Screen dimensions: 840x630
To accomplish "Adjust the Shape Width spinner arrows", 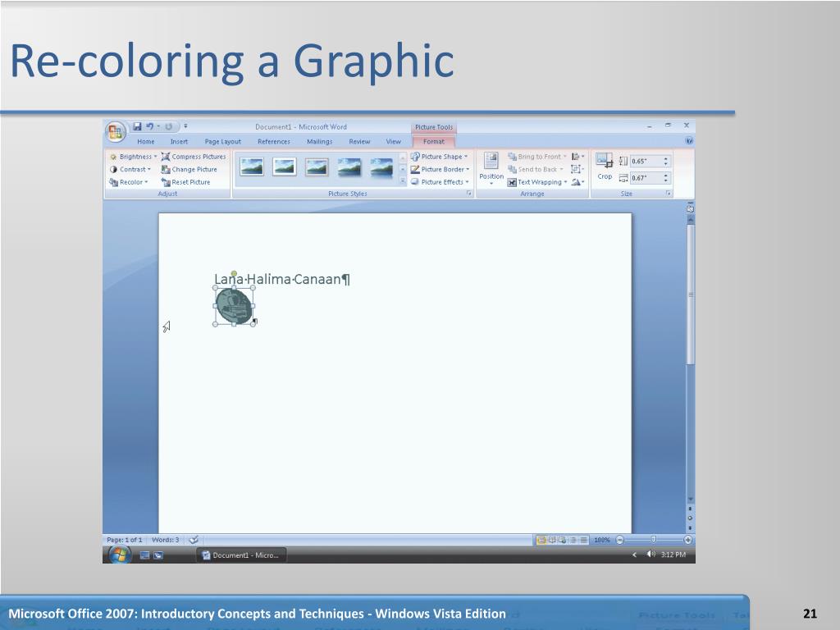I will point(666,178).
